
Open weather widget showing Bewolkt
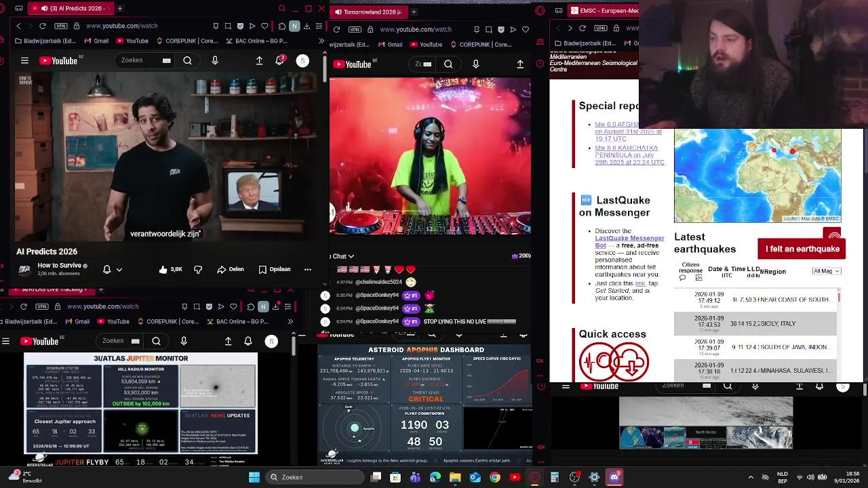coord(25,477)
